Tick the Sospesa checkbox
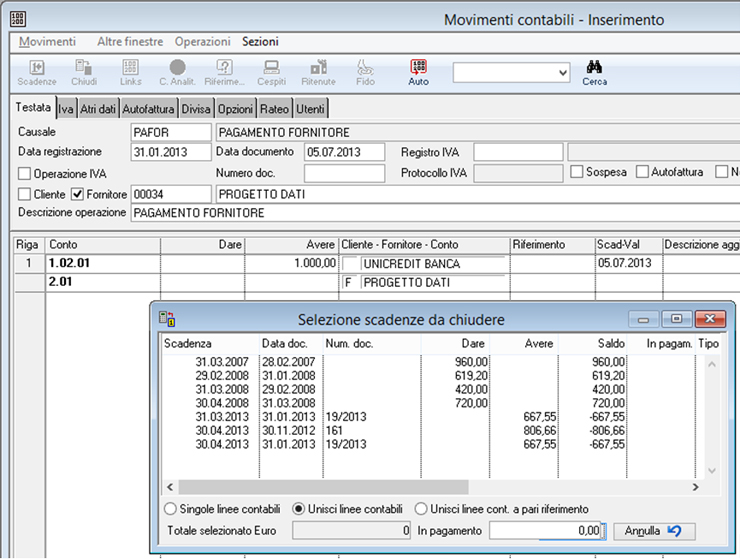The image size is (740, 559). click(577, 172)
